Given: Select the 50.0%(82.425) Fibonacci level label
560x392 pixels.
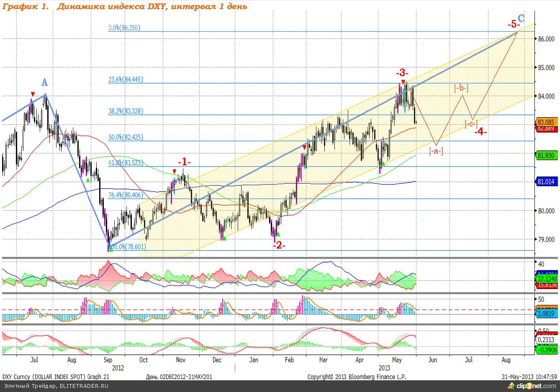Looking at the screenshot, I should click(x=126, y=137).
